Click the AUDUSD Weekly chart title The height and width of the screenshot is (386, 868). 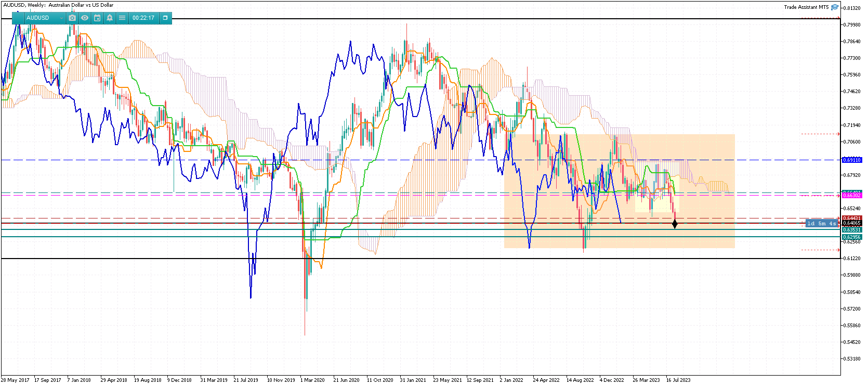coord(58,5)
